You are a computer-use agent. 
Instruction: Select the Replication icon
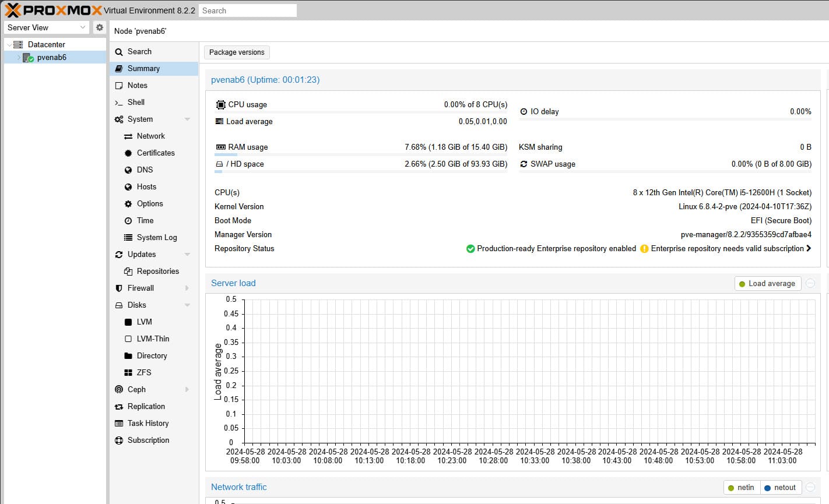click(120, 406)
